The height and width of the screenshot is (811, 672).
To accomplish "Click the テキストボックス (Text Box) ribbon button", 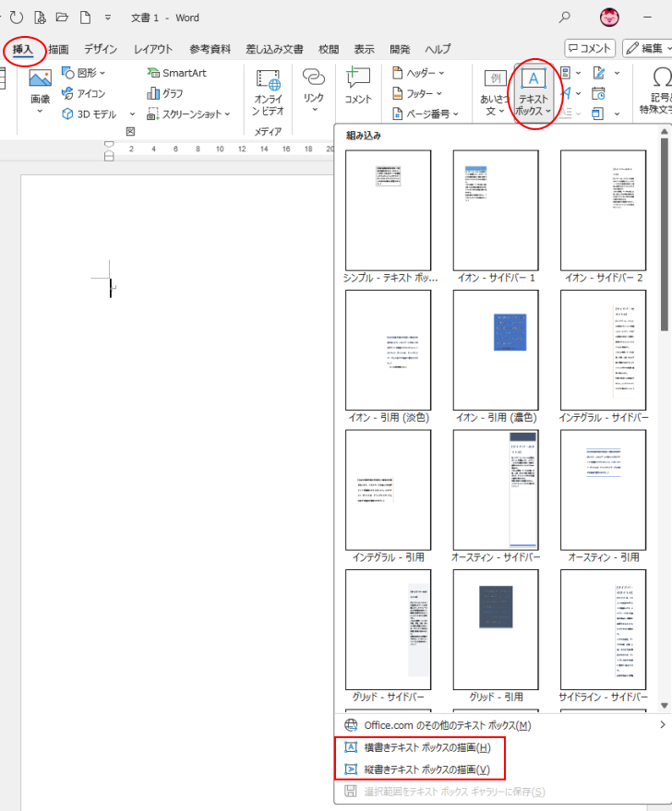I will 533,91.
